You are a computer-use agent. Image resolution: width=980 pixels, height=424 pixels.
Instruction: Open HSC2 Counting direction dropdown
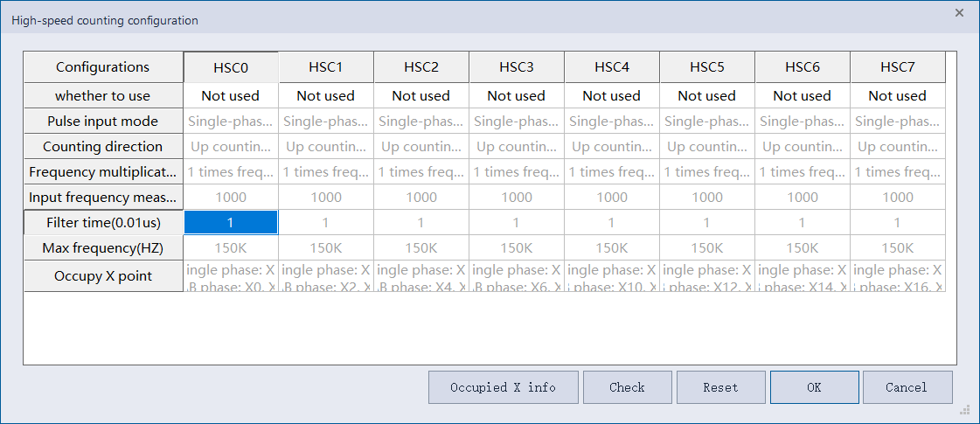pos(421,147)
